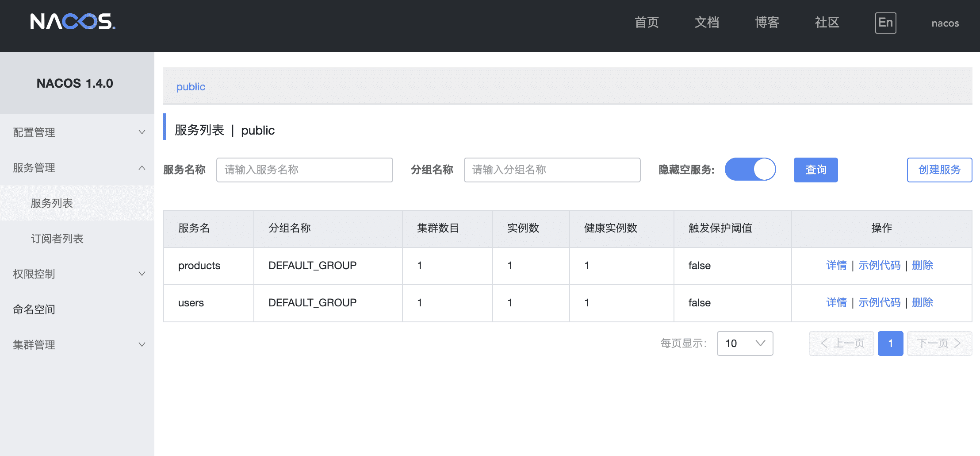Expand the 配置管理 menu
The image size is (980, 456).
(77, 132)
